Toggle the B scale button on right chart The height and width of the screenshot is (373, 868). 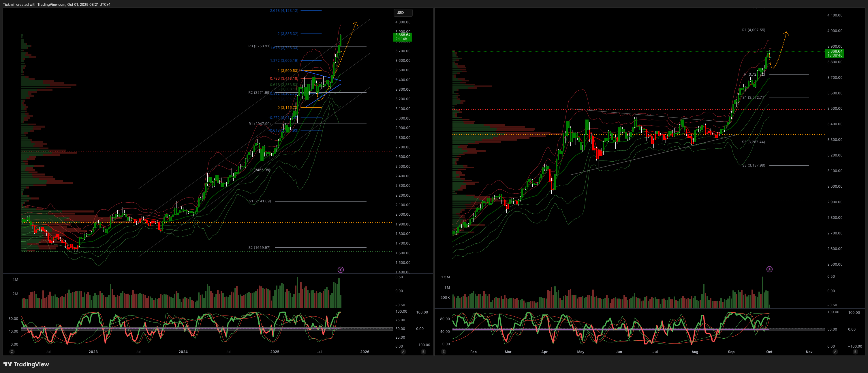855,352
